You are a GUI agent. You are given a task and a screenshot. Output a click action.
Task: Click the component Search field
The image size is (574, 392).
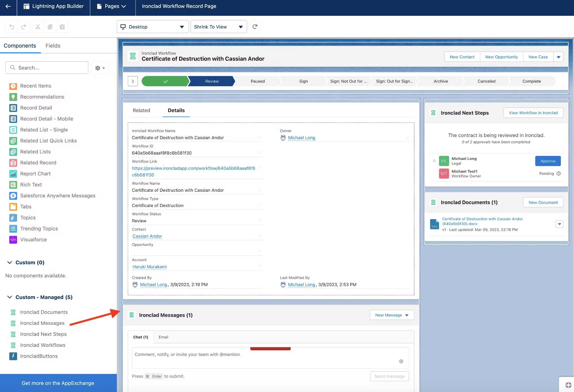pyautogui.click(x=47, y=68)
